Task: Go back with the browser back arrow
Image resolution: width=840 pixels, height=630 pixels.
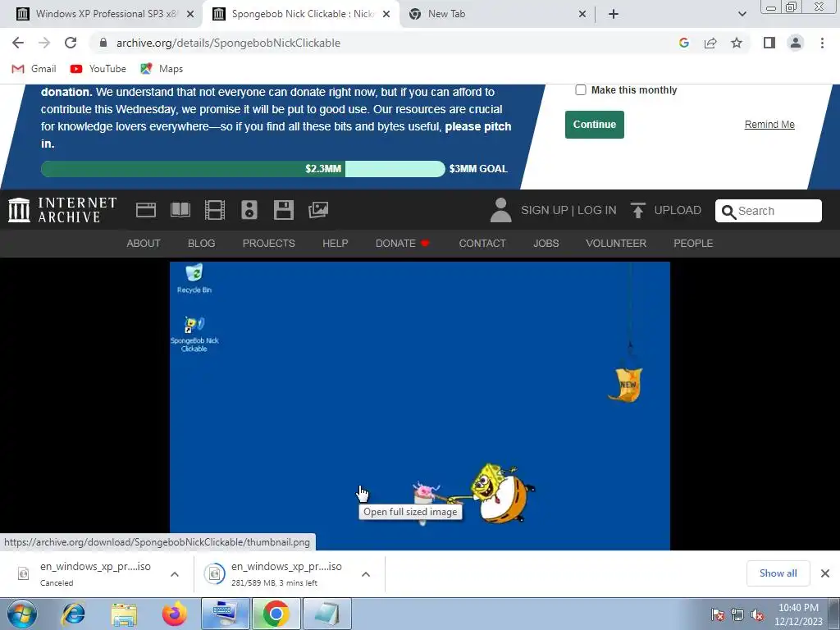Action: [18, 43]
